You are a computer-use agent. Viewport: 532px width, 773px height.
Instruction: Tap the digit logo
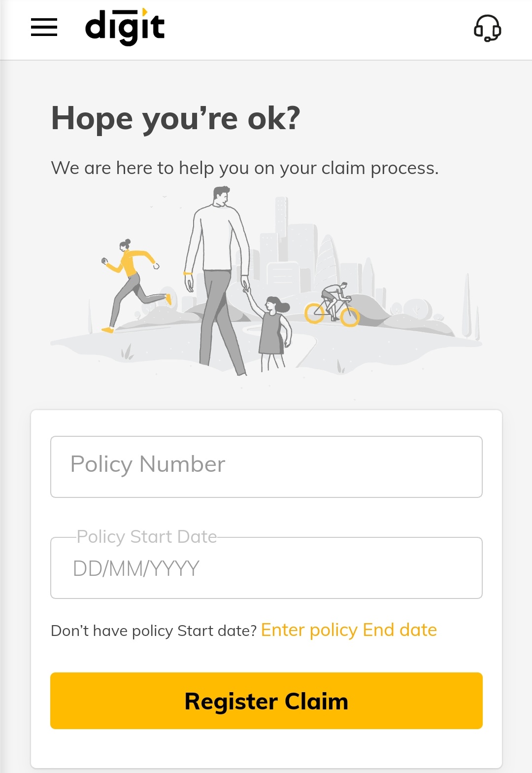(x=125, y=27)
